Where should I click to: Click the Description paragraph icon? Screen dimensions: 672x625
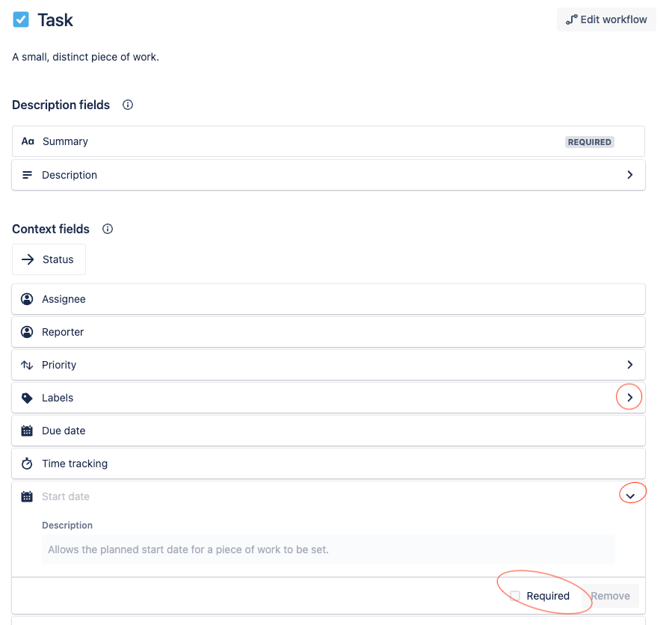point(28,174)
